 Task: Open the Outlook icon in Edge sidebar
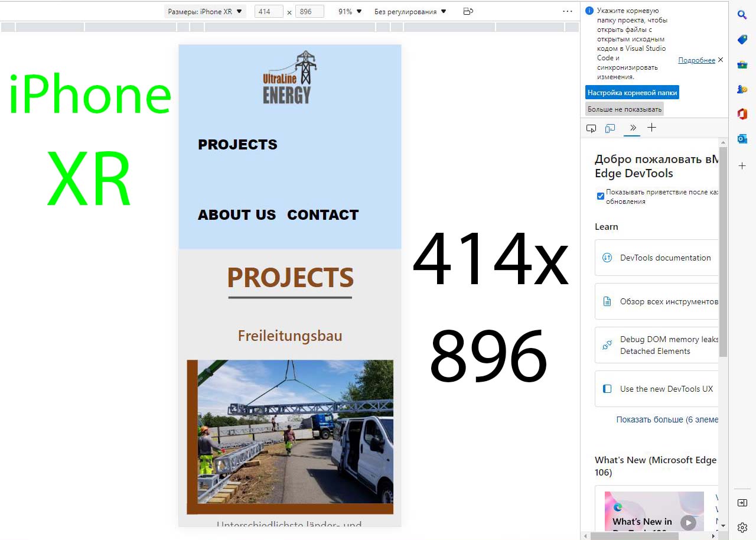tap(742, 139)
